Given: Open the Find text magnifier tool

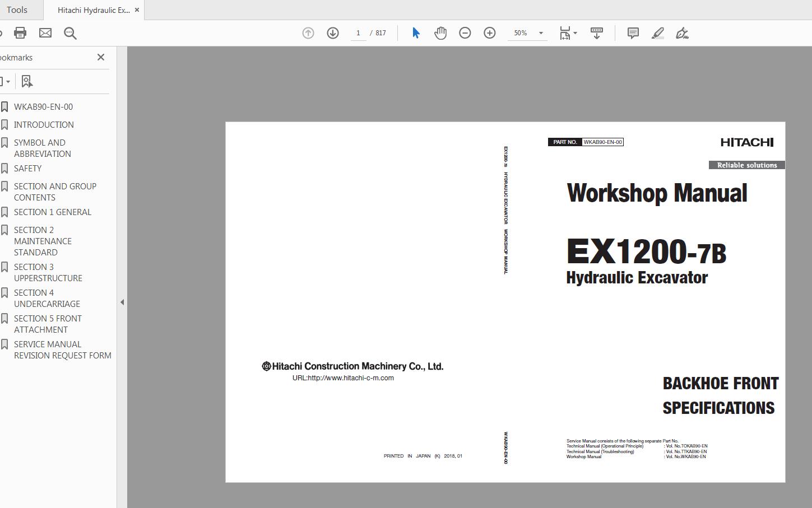Looking at the screenshot, I should click(x=70, y=33).
